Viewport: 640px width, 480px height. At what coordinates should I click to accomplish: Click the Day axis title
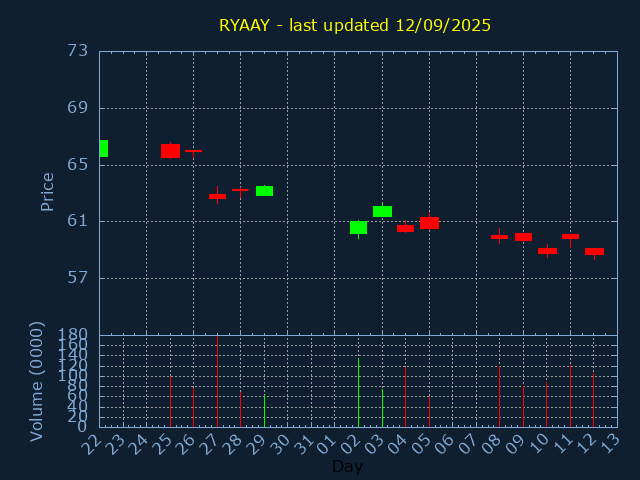347,466
